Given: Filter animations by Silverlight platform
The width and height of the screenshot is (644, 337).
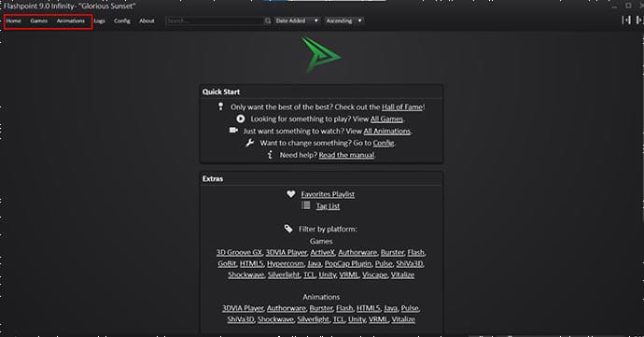Looking at the screenshot, I should (x=313, y=319).
